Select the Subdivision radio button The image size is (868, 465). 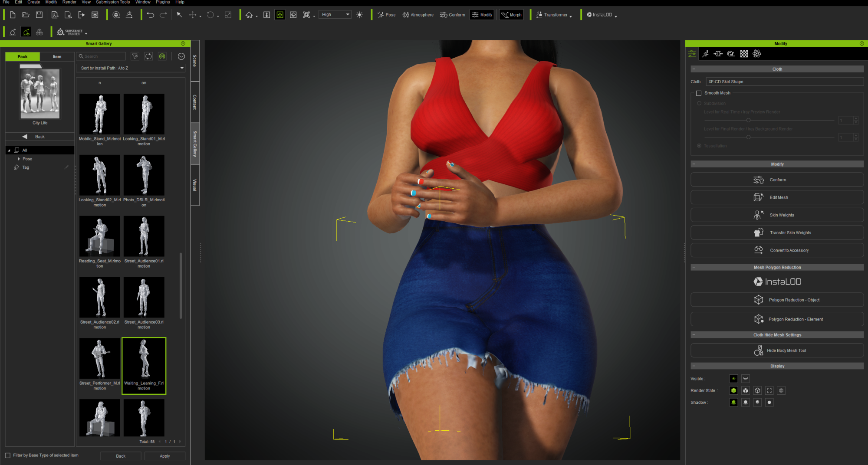(x=699, y=104)
